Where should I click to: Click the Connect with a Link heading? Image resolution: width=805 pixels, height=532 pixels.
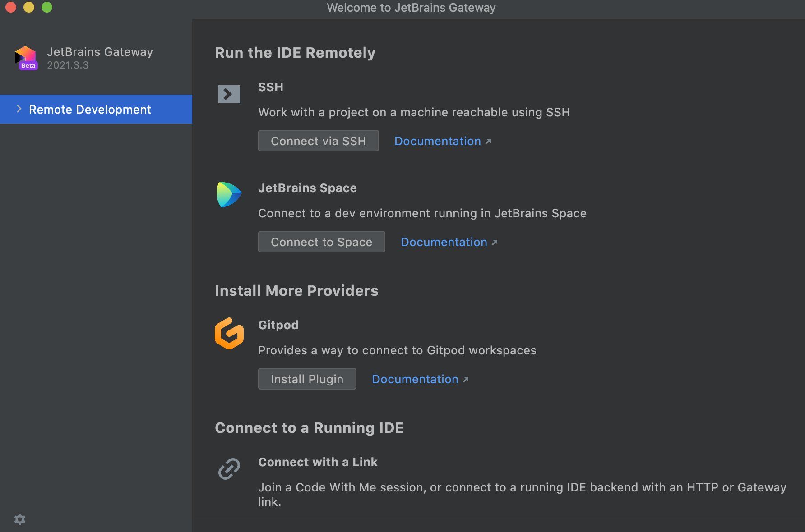point(318,462)
